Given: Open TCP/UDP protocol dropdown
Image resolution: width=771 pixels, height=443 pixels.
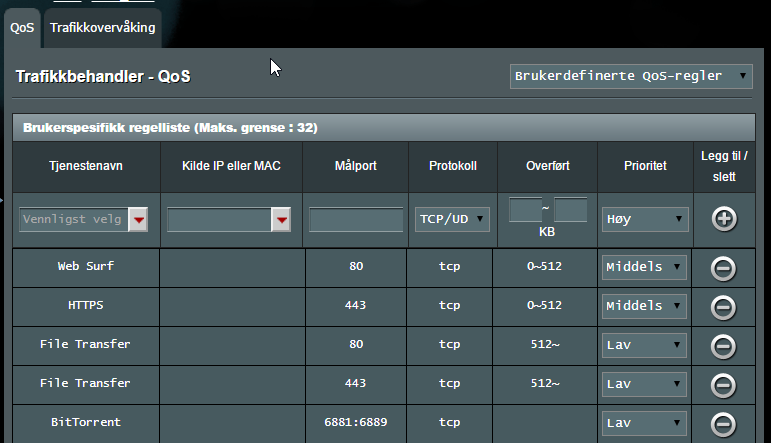Looking at the screenshot, I should (452, 219).
